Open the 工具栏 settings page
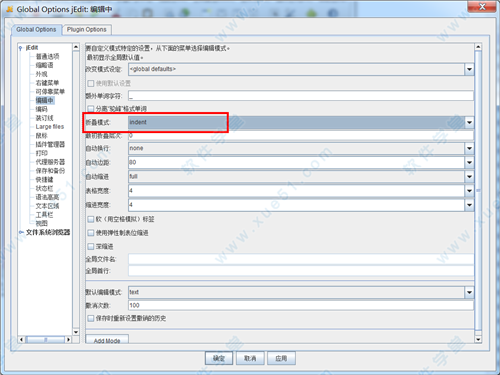 [44, 215]
